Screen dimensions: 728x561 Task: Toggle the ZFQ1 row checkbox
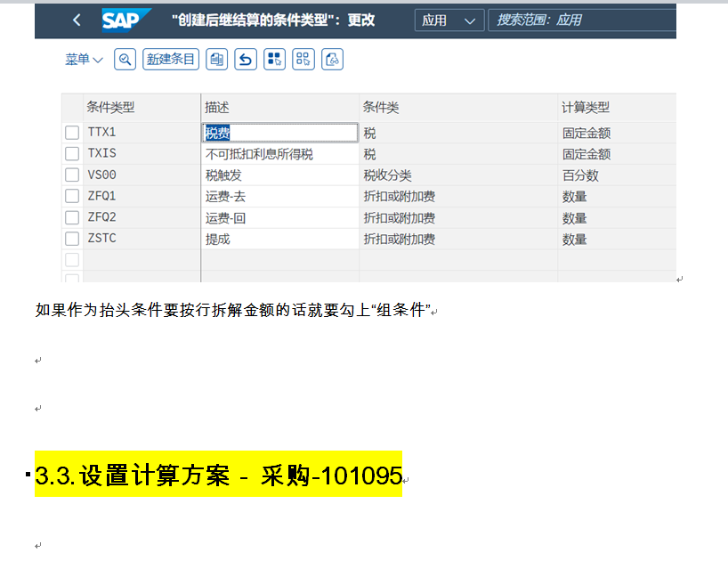72,196
